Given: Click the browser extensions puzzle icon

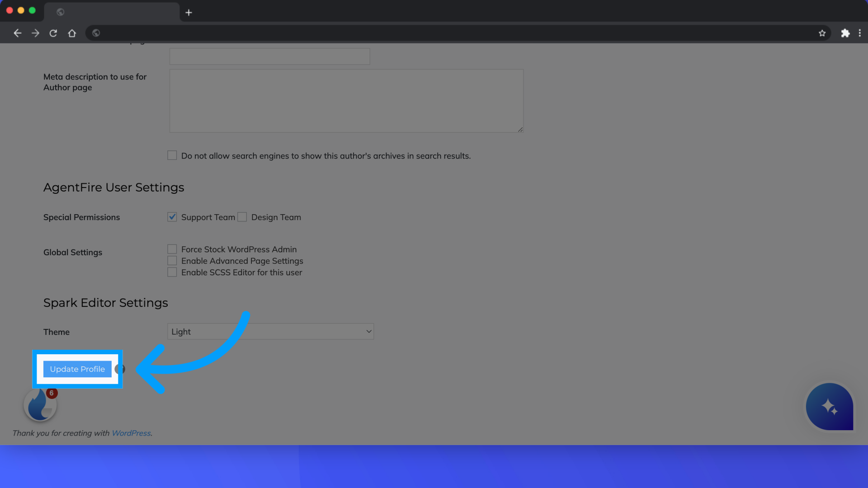Looking at the screenshot, I should (x=845, y=33).
